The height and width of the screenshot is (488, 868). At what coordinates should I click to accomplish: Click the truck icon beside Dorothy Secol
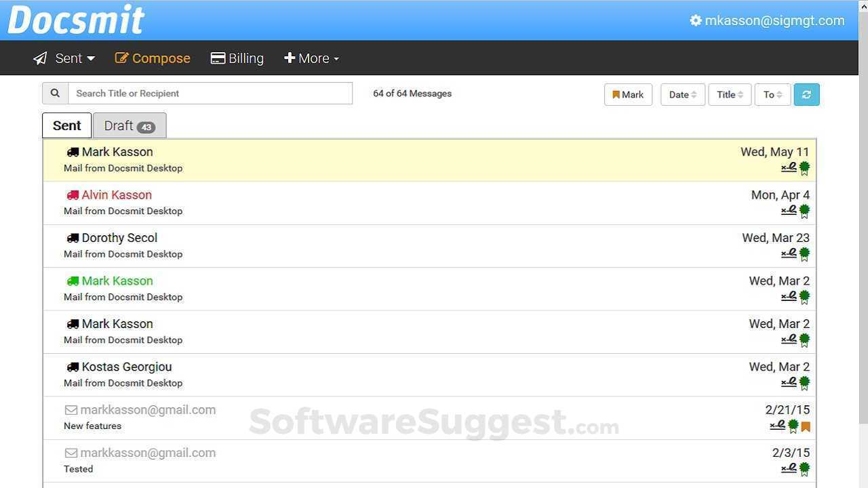73,237
